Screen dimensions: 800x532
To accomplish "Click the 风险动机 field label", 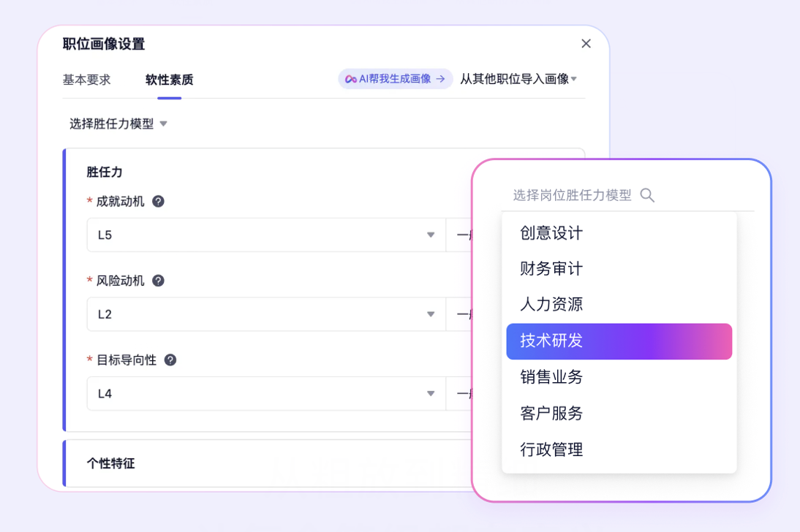I will pos(121,281).
